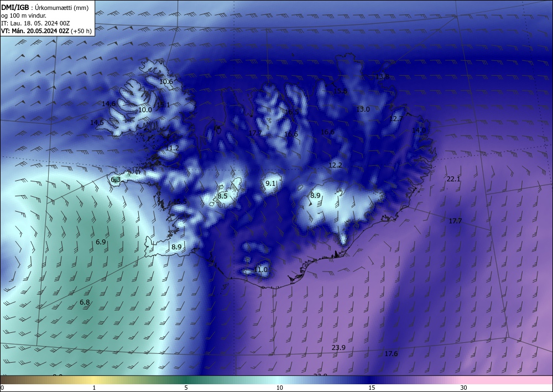Click the map value "11.0"
This screenshot has height=392, width=553.
[261, 270]
